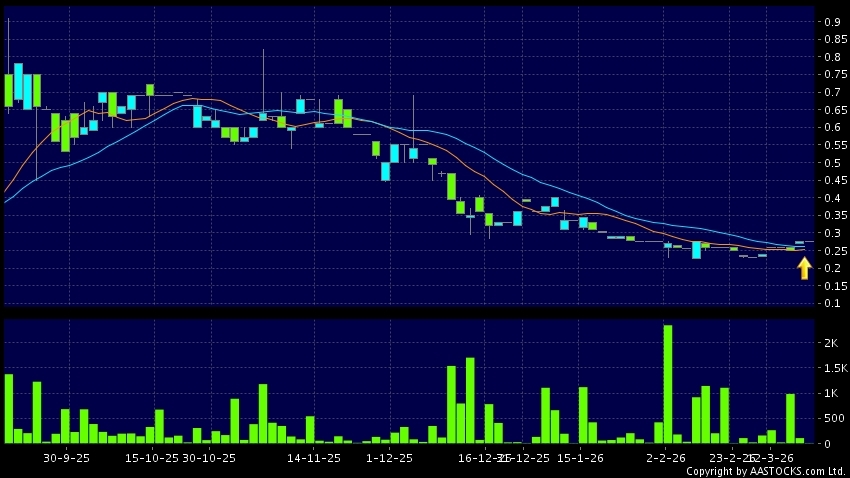Click the 1-12-25 date label

tap(390, 457)
